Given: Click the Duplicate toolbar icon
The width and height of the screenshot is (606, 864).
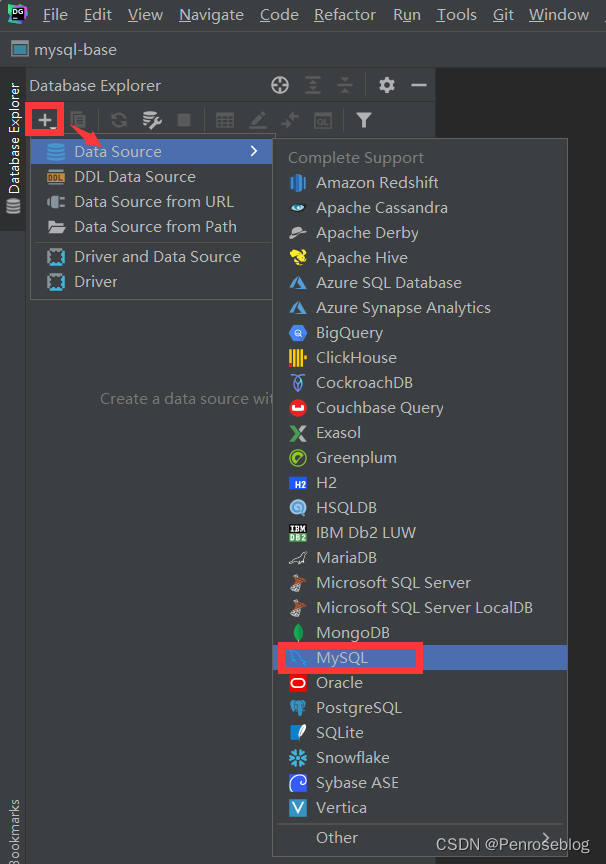Looking at the screenshot, I should click(x=78, y=120).
